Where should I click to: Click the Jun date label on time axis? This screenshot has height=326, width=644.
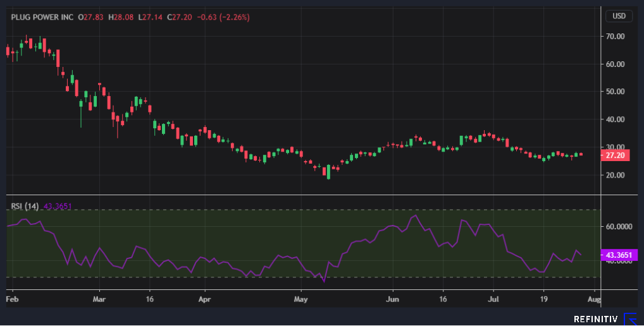(x=392, y=299)
